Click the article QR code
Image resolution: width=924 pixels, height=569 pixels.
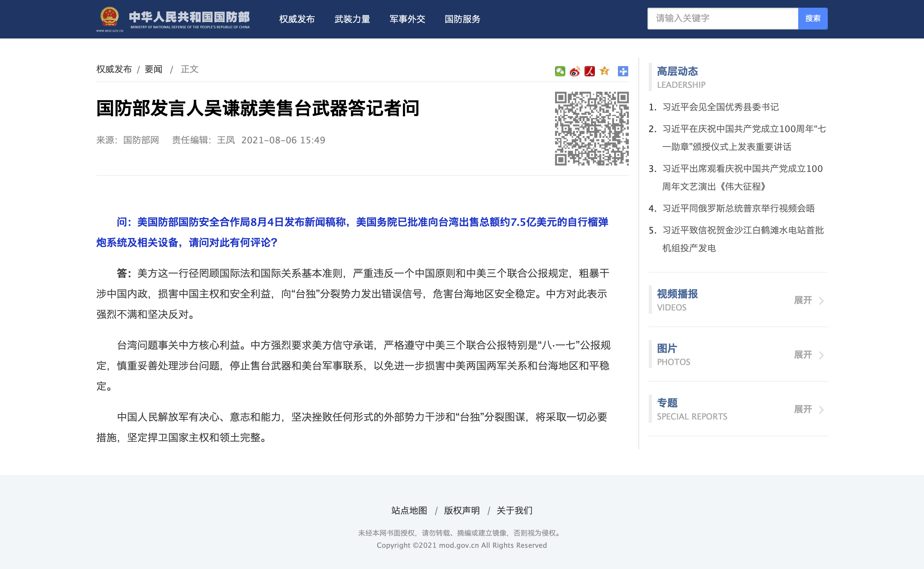coord(591,128)
